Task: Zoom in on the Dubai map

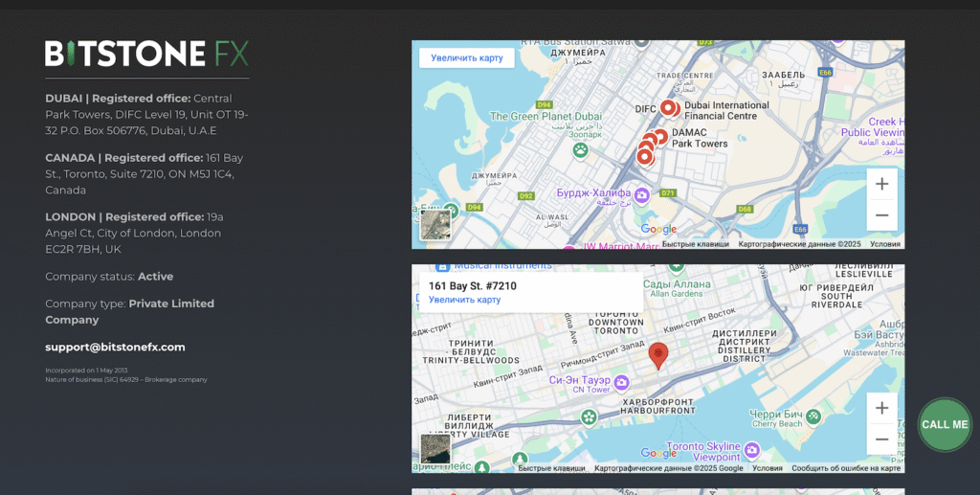Action: click(x=881, y=185)
